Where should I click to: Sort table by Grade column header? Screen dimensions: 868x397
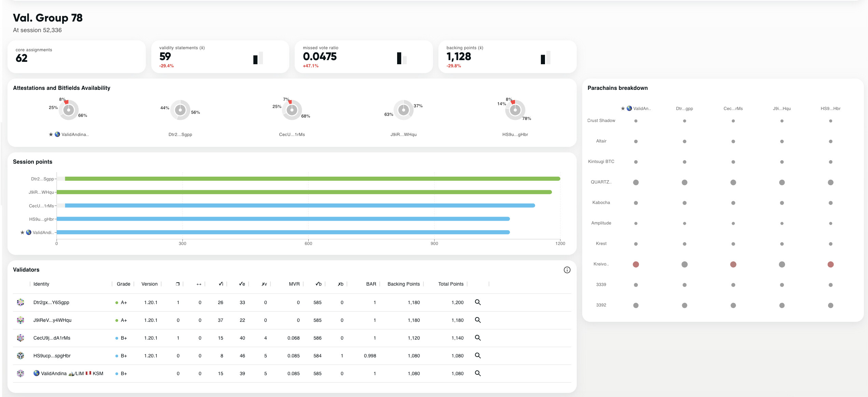(123, 284)
